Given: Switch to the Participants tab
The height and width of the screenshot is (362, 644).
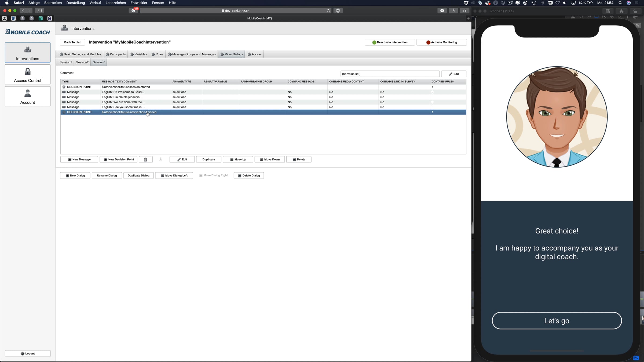Looking at the screenshot, I should [x=116, y=54].
